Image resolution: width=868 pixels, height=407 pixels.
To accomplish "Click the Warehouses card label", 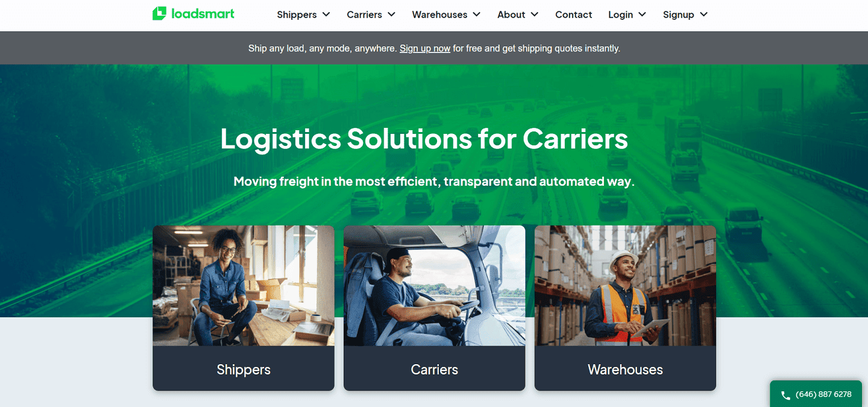I will pos(625,369).
